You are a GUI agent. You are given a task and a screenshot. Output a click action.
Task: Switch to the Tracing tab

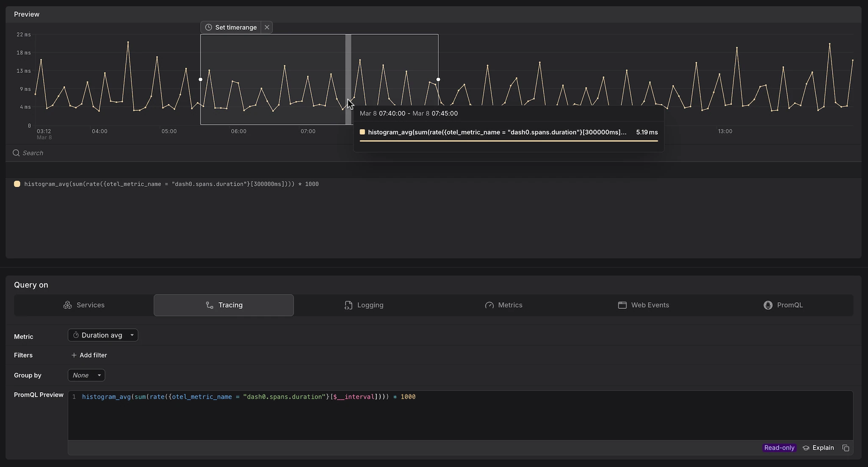(224, 305)
